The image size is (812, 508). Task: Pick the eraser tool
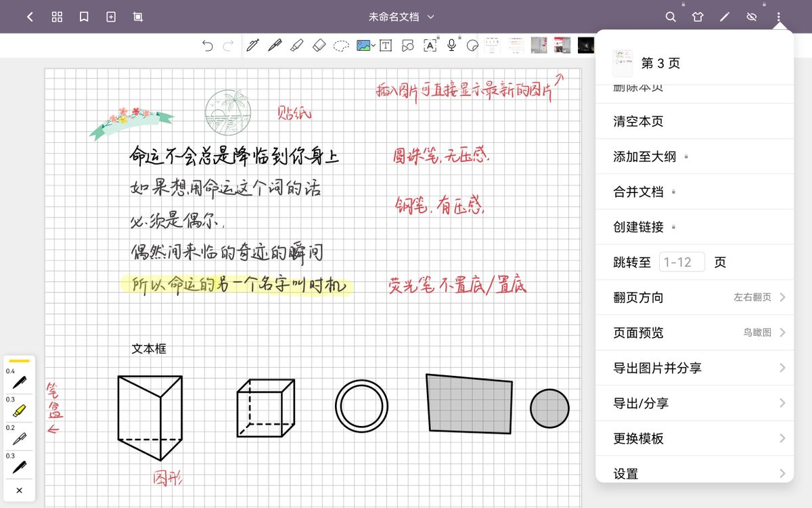click(319, 45)
